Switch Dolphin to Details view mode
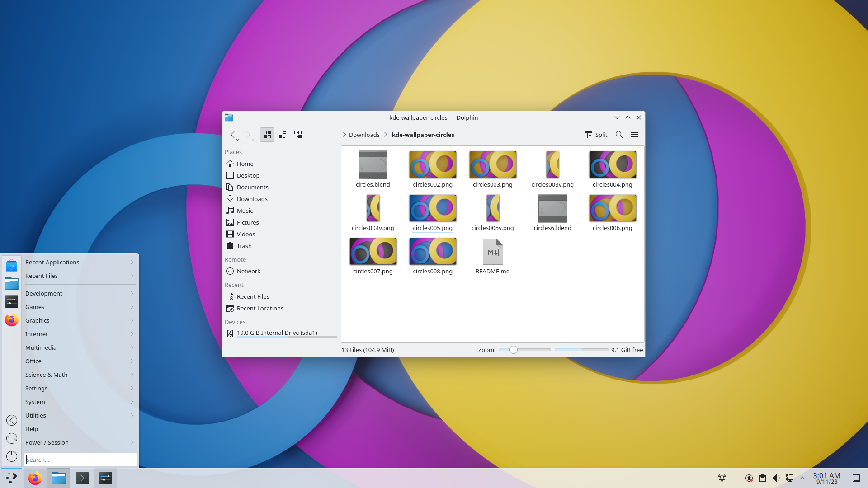This screenshot has height=488, width=868. [x=298, y=135]
